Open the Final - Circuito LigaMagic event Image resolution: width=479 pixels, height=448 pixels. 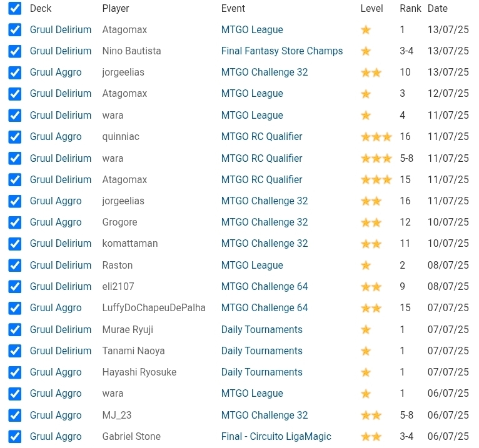tap(276, 436)
